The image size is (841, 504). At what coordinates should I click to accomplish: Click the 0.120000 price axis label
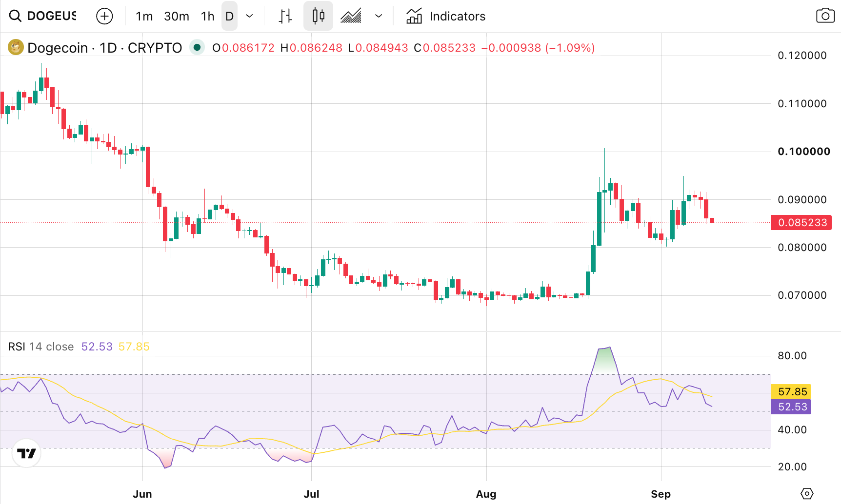(x=802, y=56)
